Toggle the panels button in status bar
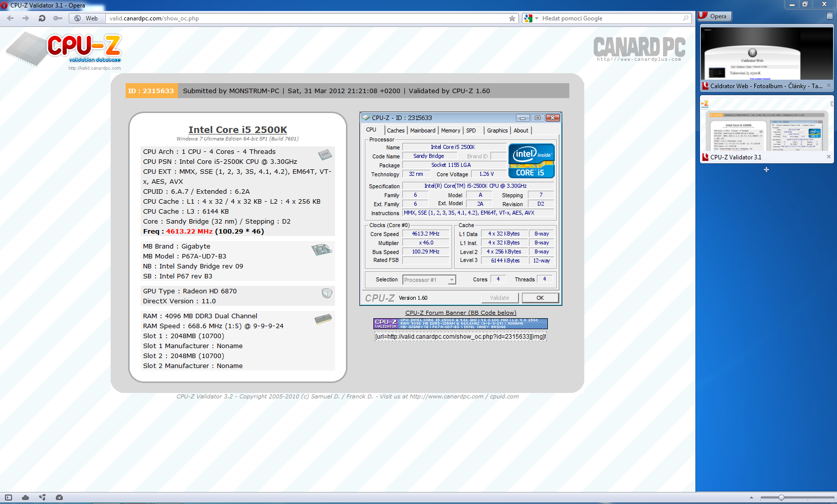 tap(8, 498)
